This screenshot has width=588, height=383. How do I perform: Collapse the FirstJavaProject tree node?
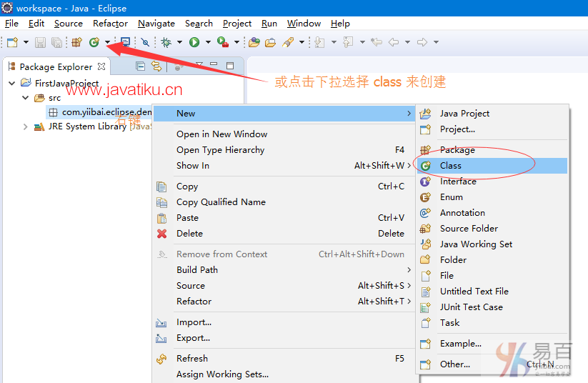(x=12, y=84)
